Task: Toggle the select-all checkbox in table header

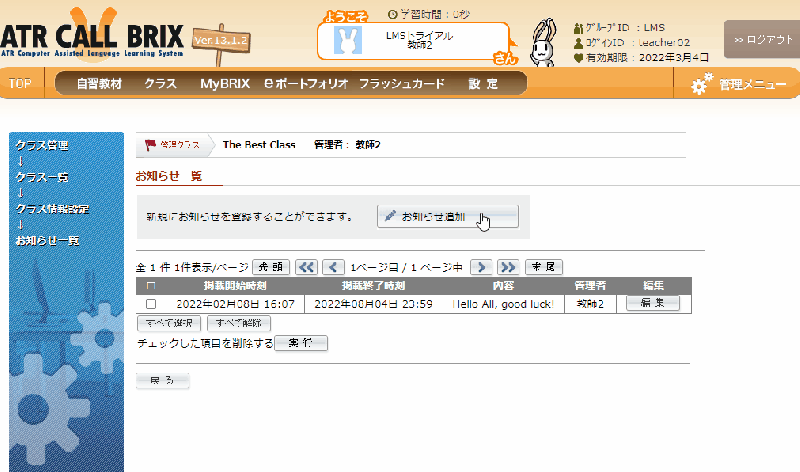Action: pos(151,286)
